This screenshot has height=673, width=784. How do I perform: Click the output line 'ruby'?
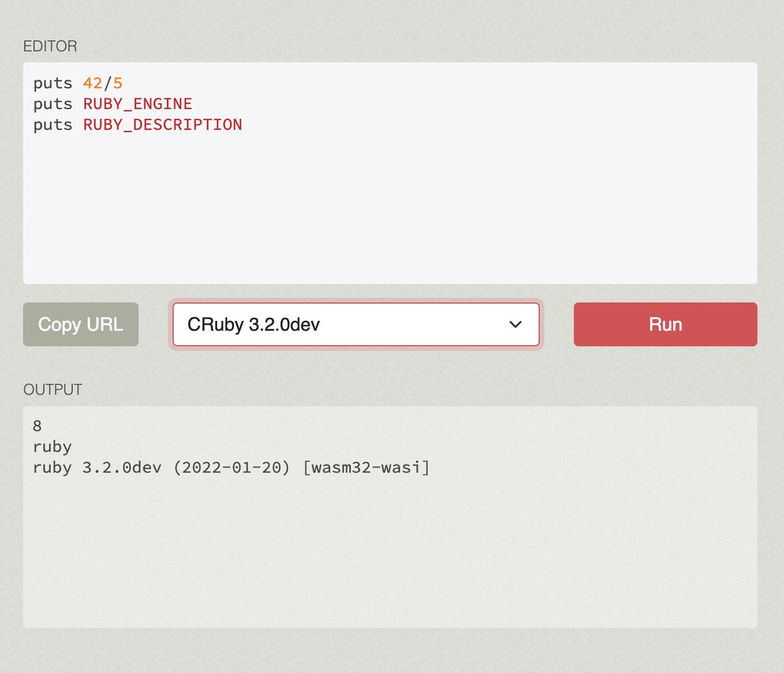click(x=52, y=447)
